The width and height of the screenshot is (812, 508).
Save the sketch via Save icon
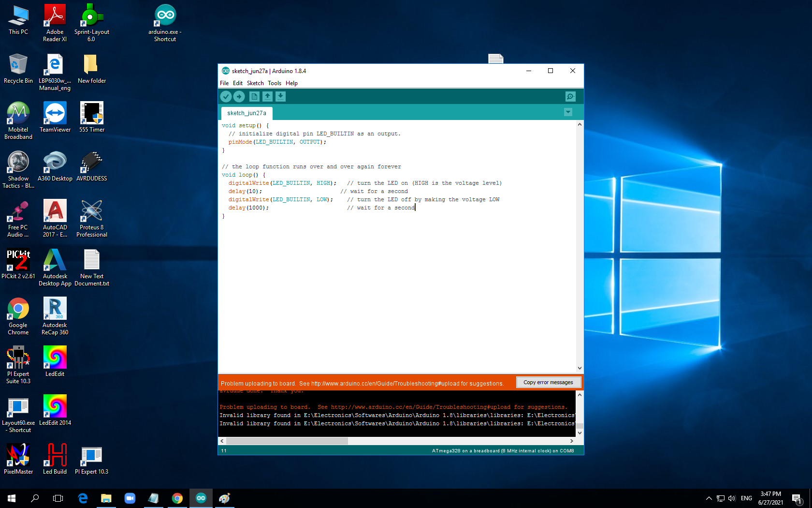point(280,96)
